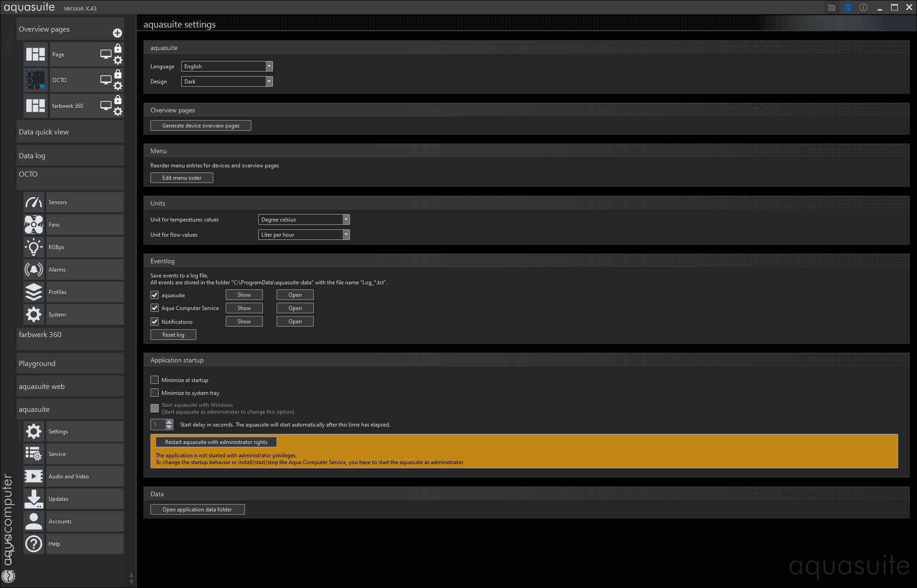
Task: Expand the Design theme dropdown
Action: 227,82
